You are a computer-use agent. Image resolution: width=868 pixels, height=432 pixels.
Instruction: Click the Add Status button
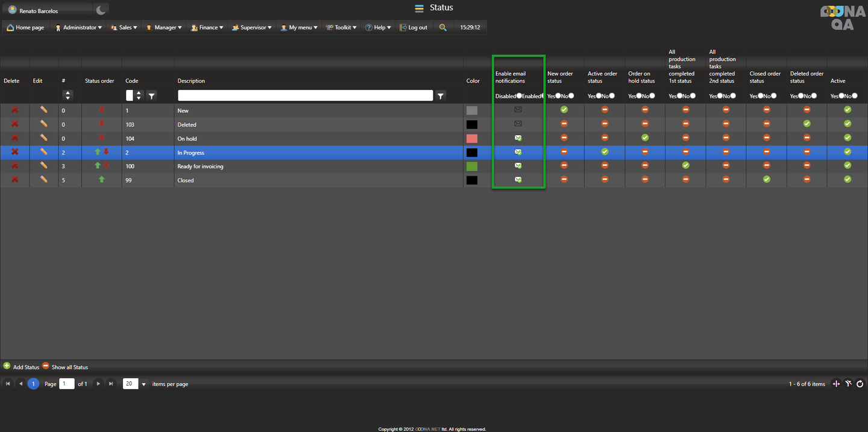(22, 367)
